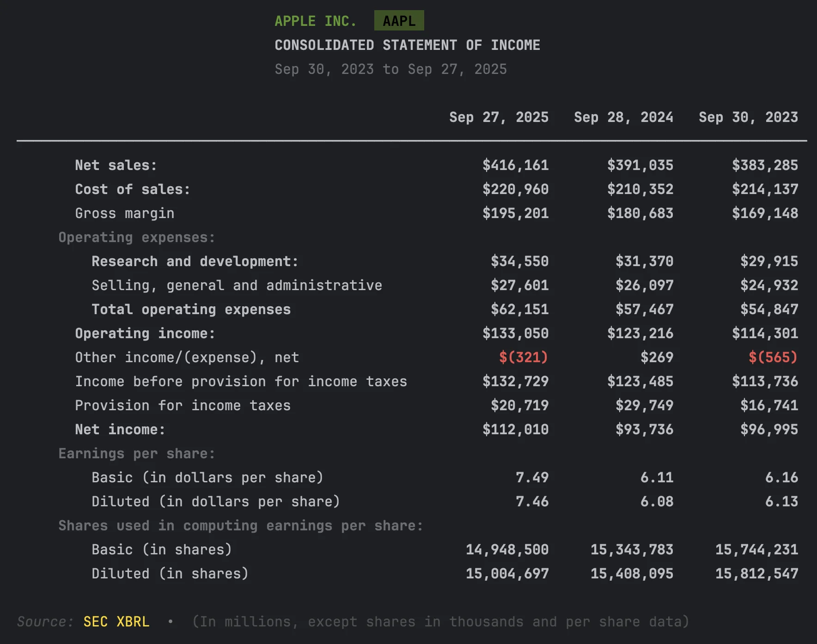Select the 15,408,095 diluted shares value
817x644 pixels.
632,574
